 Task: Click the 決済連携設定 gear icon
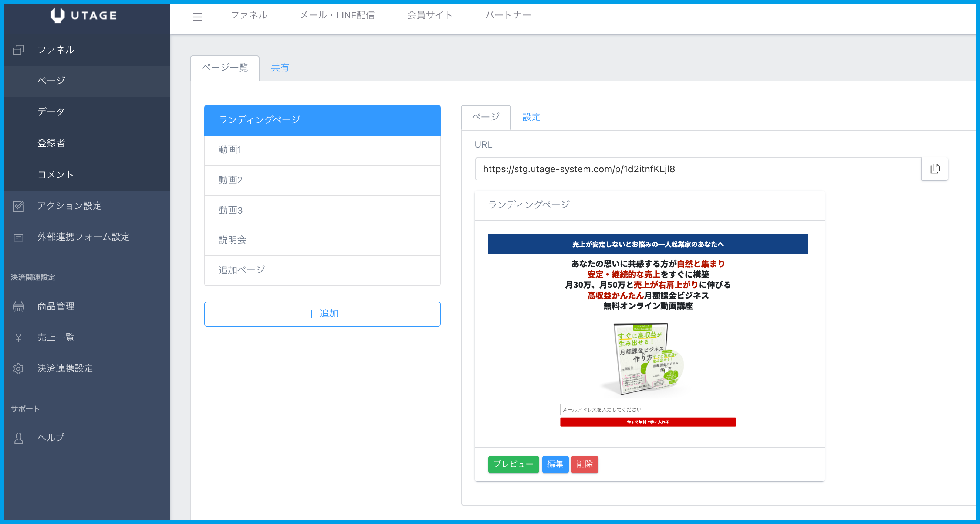pos(18,368)
